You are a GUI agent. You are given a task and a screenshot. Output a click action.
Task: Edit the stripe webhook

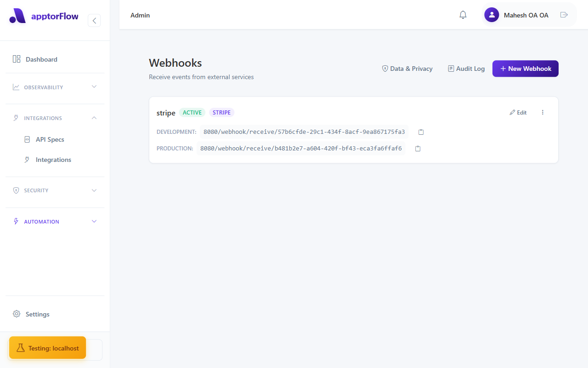(518, 112)
